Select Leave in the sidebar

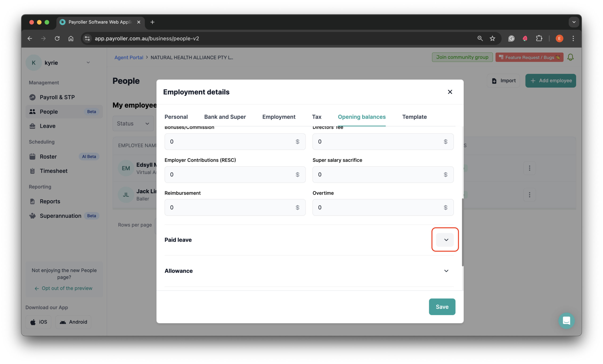(48, 126)
